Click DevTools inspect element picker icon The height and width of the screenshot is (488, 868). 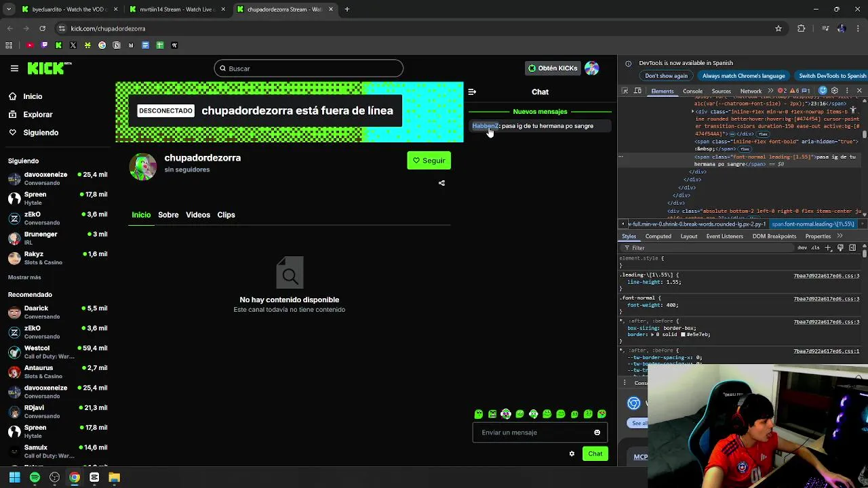626,91
